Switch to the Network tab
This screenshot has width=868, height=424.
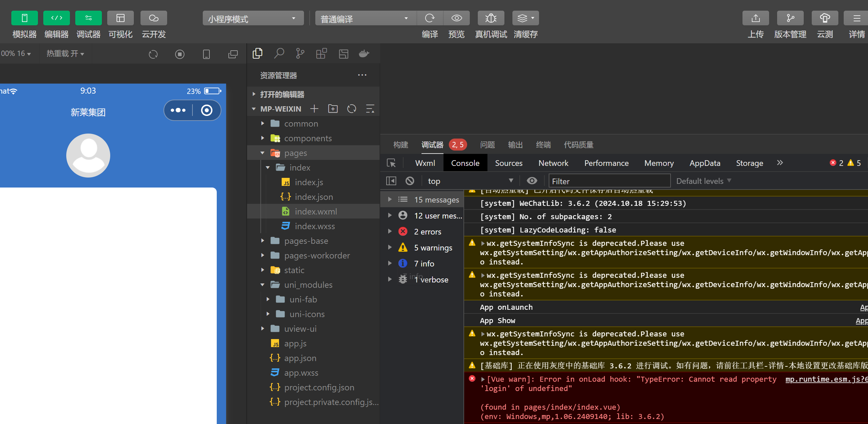pyautogui.click(x=553, y=163)
